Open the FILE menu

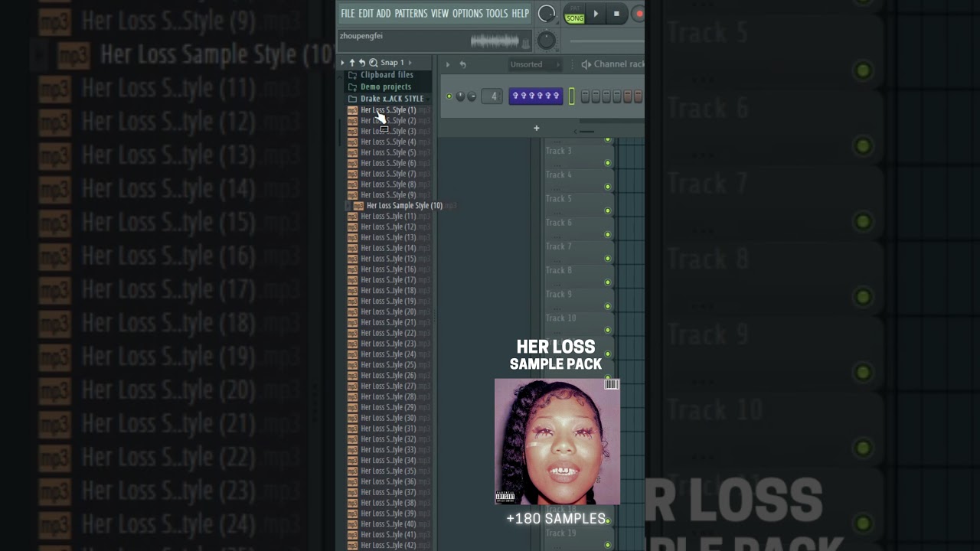pyautogui.click(x=348, y=14)
